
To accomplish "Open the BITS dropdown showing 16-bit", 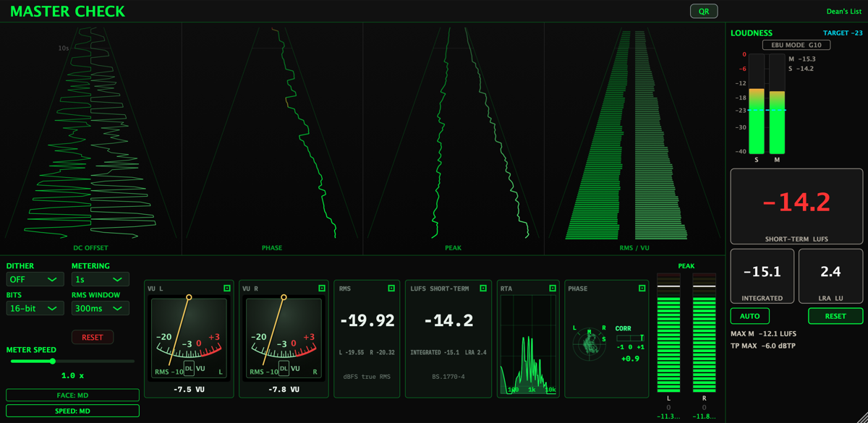I will pos(35,308).
